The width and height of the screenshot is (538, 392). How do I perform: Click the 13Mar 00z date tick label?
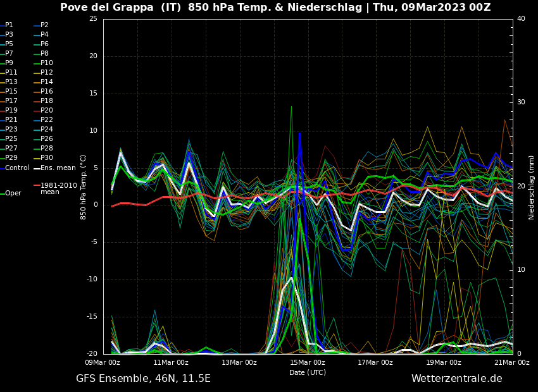pyautogui.click(x=239, y=362)
